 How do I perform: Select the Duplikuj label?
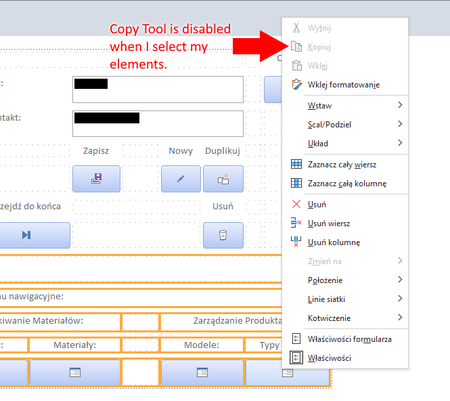(222, 151)
